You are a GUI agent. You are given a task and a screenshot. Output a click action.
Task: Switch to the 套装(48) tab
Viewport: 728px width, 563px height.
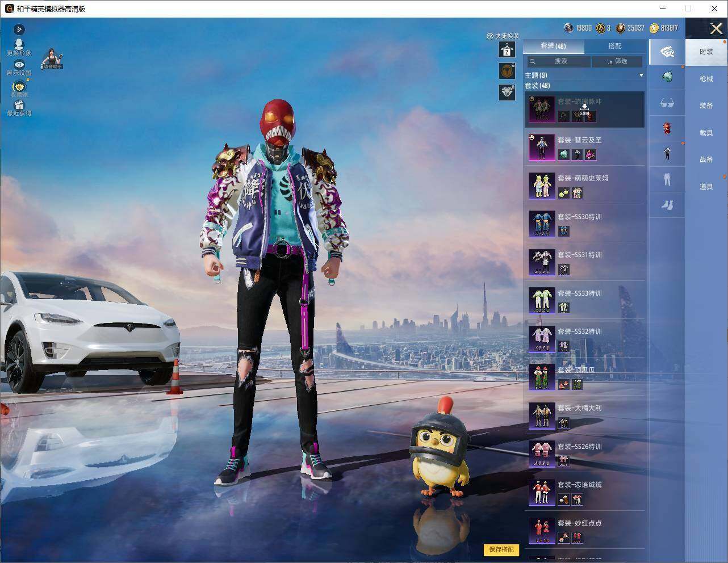pyautogui.click(x=553, y=46)
